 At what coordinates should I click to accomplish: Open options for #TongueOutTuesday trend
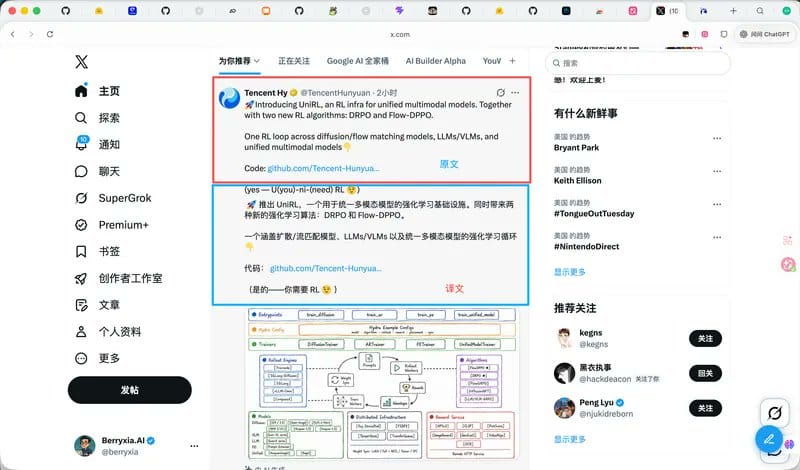click(717, 204)
